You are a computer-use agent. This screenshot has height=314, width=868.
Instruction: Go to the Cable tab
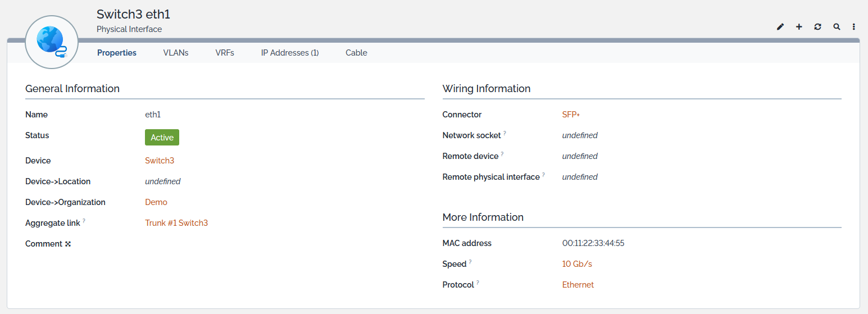click(x=356, y=53)
